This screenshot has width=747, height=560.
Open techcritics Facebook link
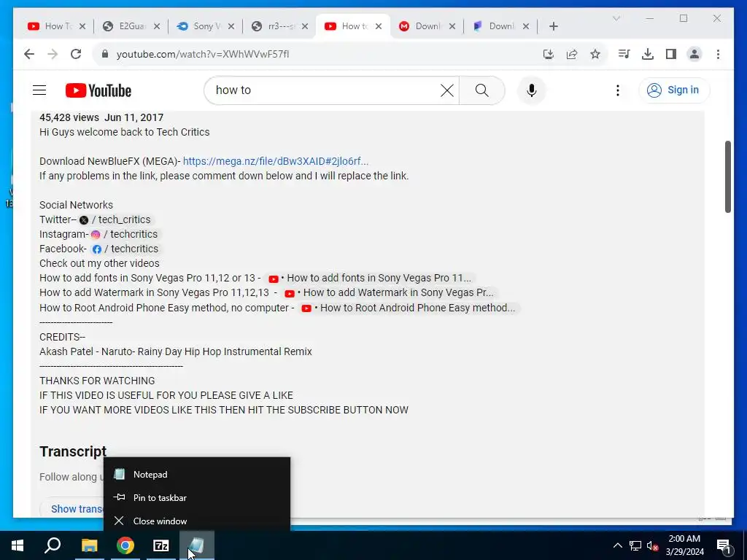coord(125,249)
